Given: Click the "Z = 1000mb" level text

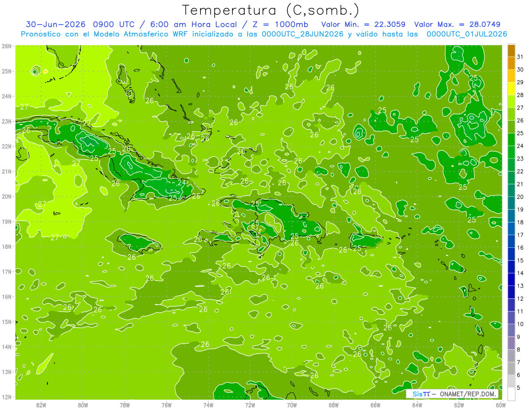Looking at the screenshot, I should [x=276, y=24].
